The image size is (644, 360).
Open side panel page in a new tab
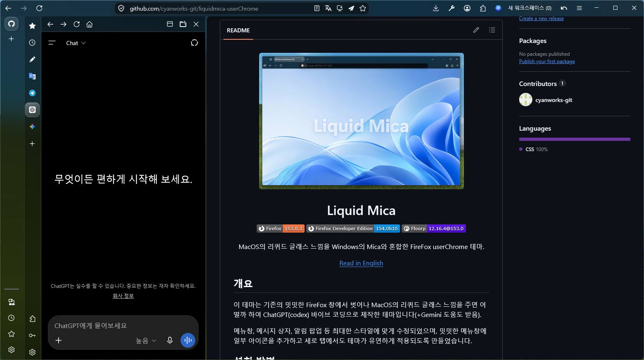pyautogui.click(x=183, y=24)
